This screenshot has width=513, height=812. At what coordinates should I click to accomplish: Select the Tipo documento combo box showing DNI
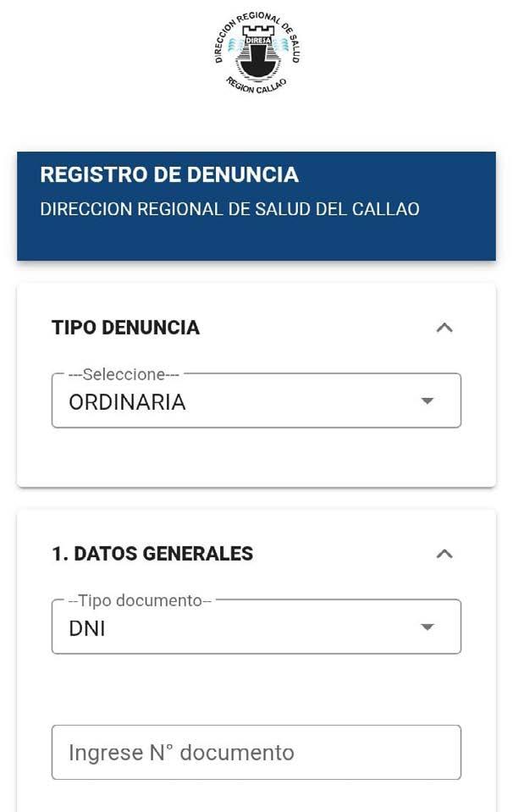tap(256, 627)
